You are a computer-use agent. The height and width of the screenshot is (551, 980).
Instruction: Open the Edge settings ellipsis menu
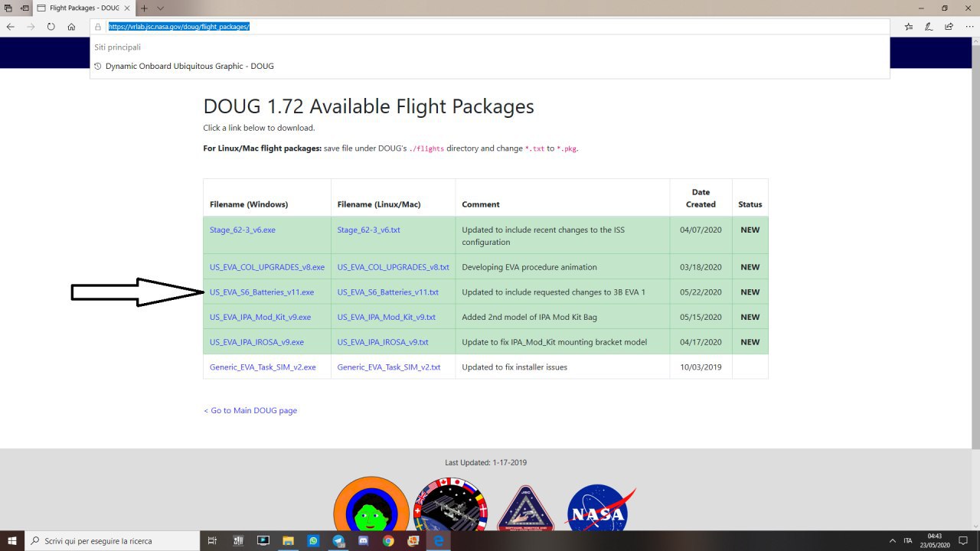[x=969, y=26]
